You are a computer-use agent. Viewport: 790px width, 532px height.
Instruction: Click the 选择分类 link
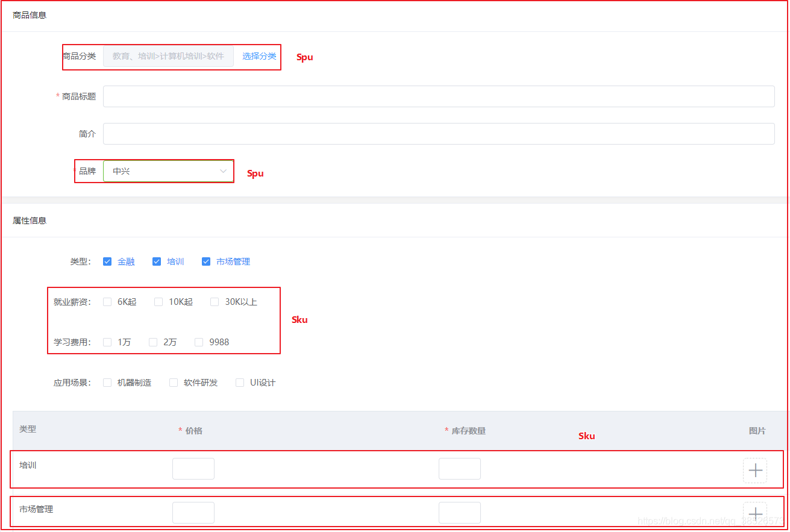[259, 56]
